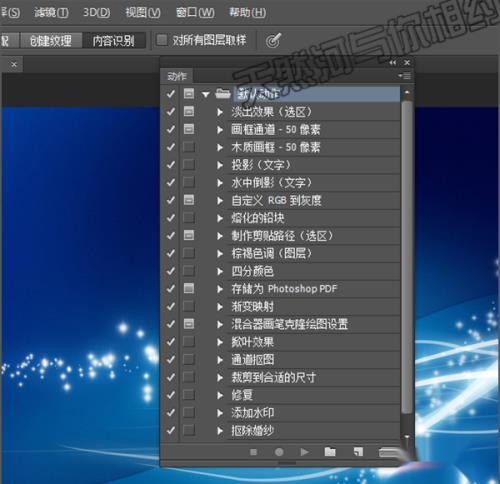Screen dimensions: 500x484
Task: Expand the 淡出效果（选区） action
Action: [220, 112]
